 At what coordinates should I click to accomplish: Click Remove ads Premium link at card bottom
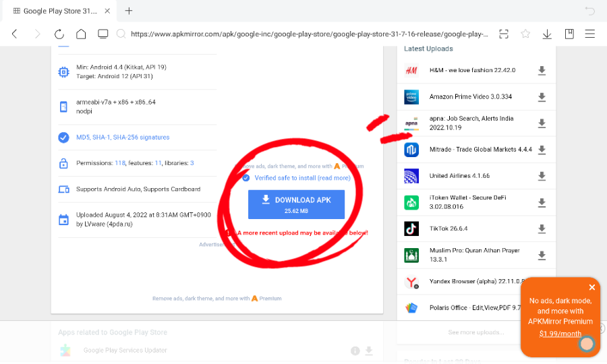coord(216,298)
